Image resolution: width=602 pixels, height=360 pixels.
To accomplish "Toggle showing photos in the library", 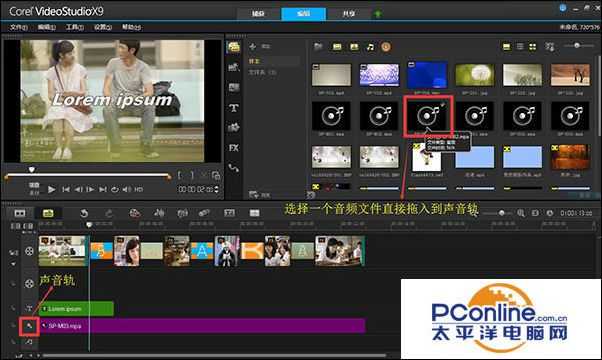I will [x=354, y=47].
